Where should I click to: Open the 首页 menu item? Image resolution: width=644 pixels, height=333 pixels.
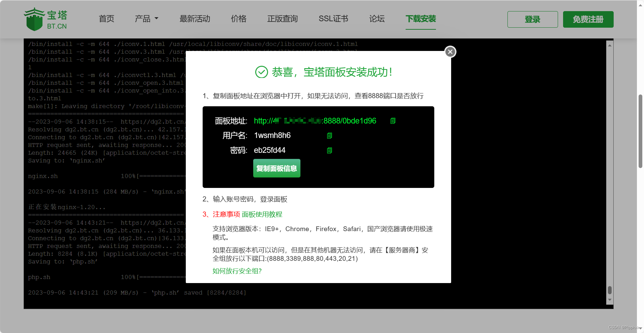[x=106, y=19]
